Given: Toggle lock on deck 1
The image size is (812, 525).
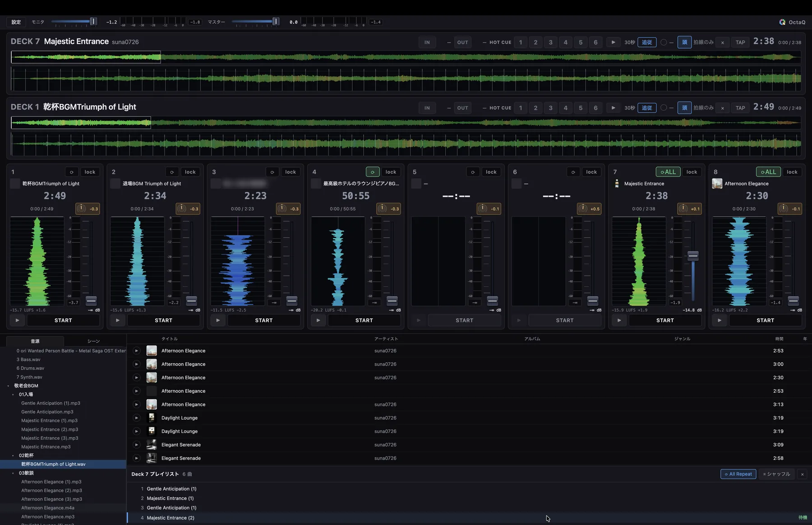Looking at the screenshot, I should coord(90,172).
